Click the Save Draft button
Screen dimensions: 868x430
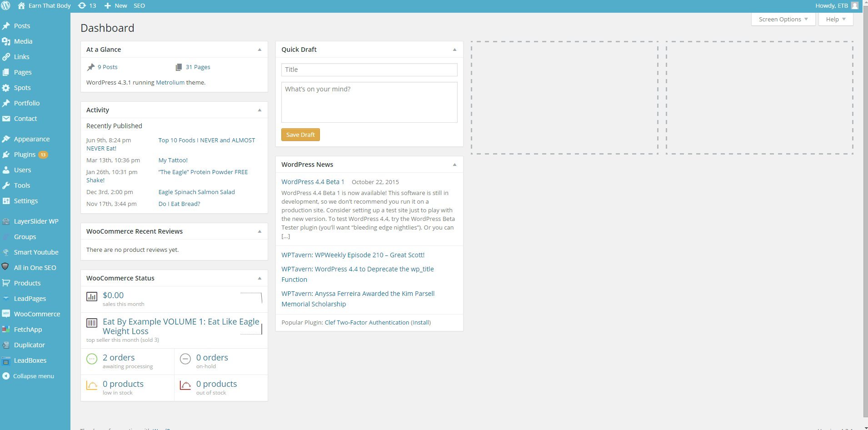pyautogui.click(x=300, y=135)
